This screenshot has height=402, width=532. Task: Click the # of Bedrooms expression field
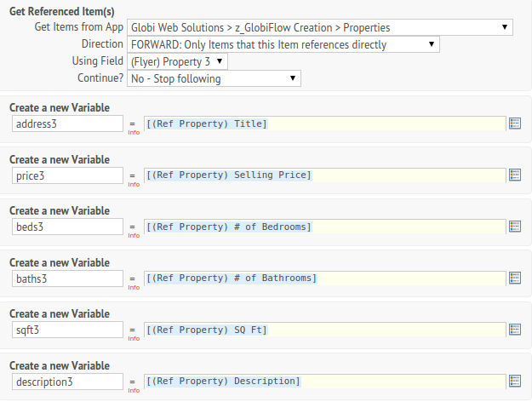(x=324, y=227)
